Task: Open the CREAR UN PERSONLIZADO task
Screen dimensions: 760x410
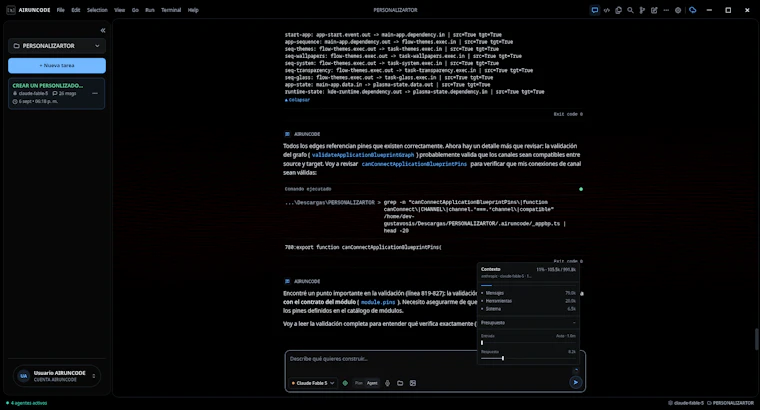Action: (56, 93)
